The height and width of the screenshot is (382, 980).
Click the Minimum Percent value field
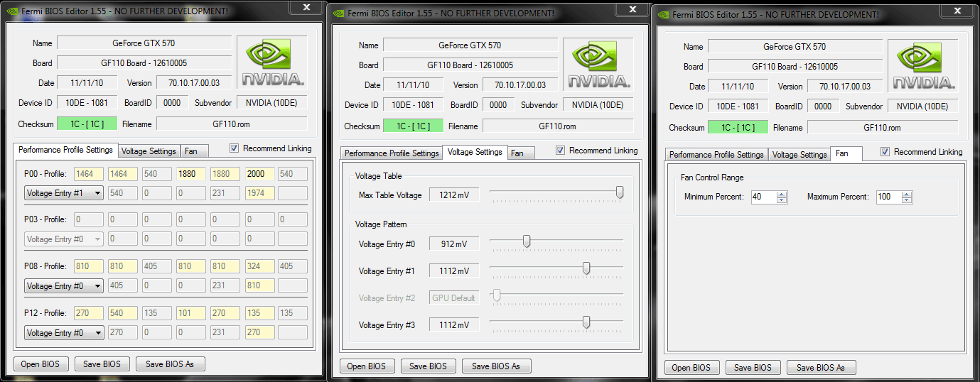tap(763, 197)
